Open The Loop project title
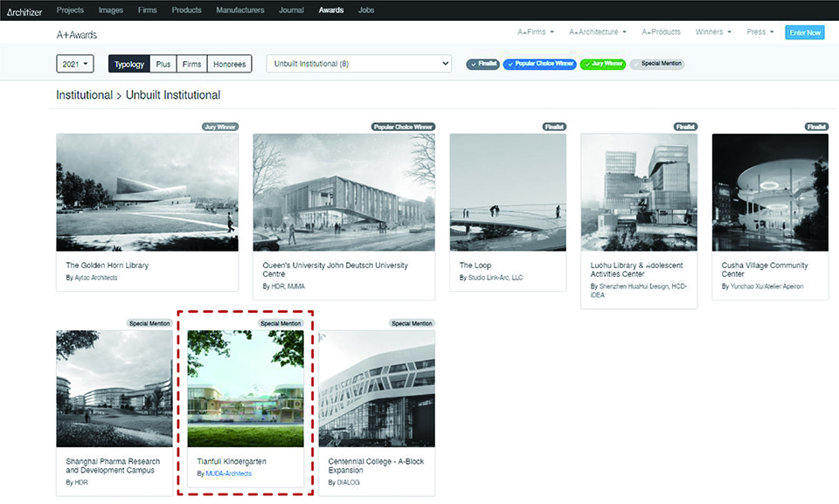The image size is (839, 504). pos(475,266)
